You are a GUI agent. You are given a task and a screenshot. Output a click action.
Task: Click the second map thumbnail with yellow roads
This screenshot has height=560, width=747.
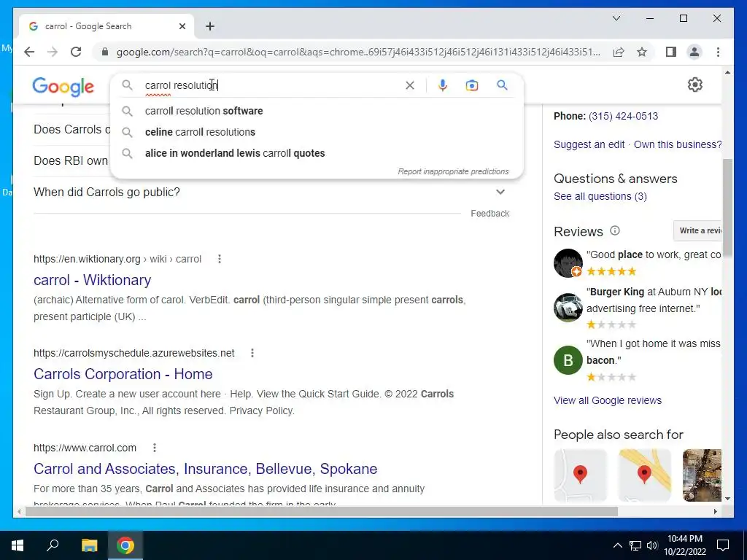(x=645, y=475)
